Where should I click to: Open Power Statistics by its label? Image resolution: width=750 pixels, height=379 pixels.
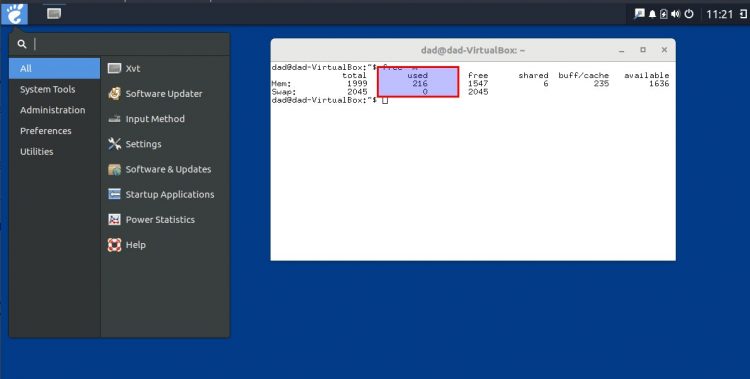[x=160, y=220]
